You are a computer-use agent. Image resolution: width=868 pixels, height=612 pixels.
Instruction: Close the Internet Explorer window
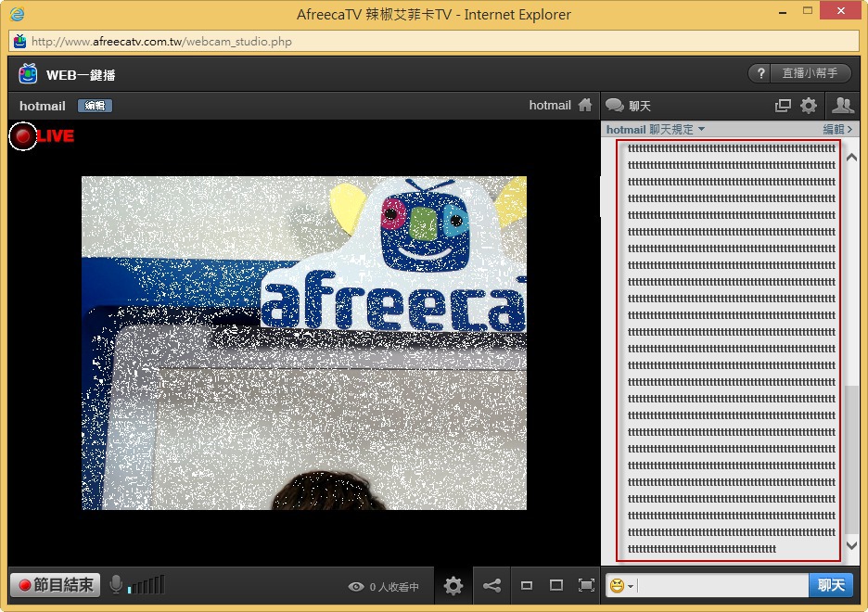[x=840, y=10]
